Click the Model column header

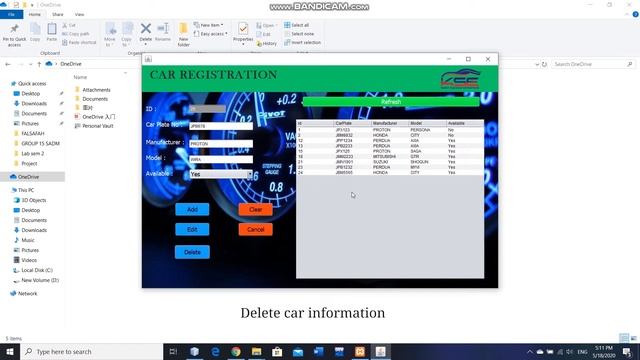427,123
